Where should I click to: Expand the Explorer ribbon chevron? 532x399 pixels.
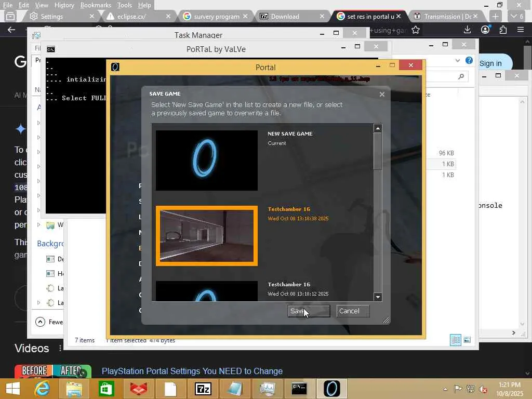pos(457,60)
